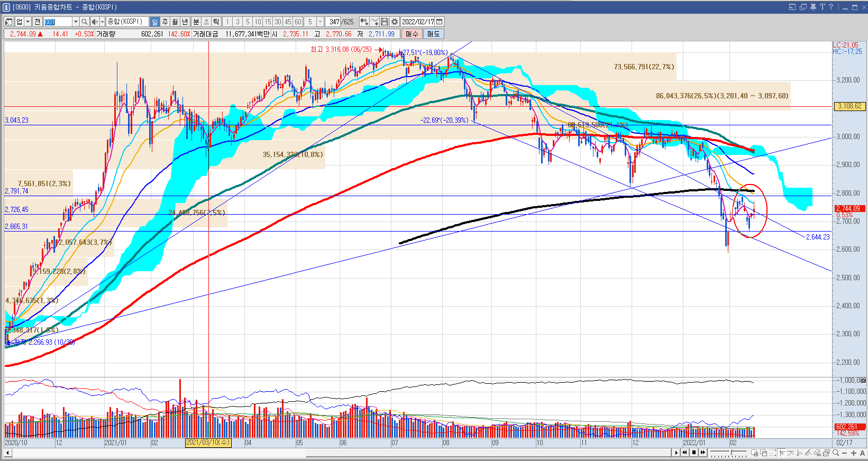This screenshot has height=461, width=868.
Task: Click the indicator curve line tool icon
Action: tap(791, 453)
